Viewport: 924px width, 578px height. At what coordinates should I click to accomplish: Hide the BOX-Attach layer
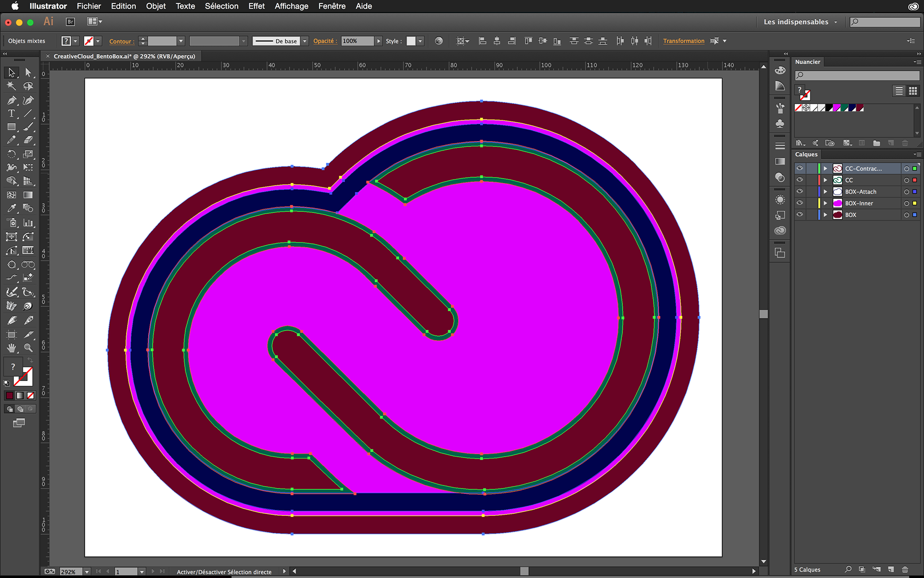[800, 191]
